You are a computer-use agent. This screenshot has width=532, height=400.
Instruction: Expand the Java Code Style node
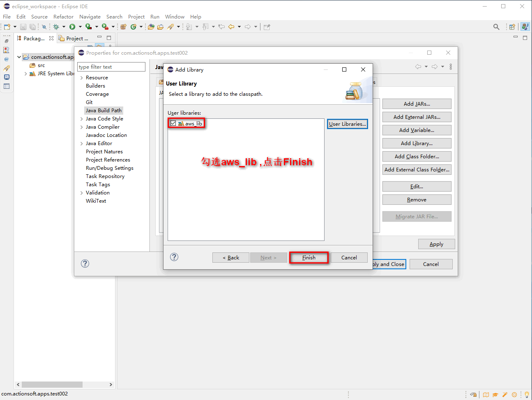coord(82,119)
